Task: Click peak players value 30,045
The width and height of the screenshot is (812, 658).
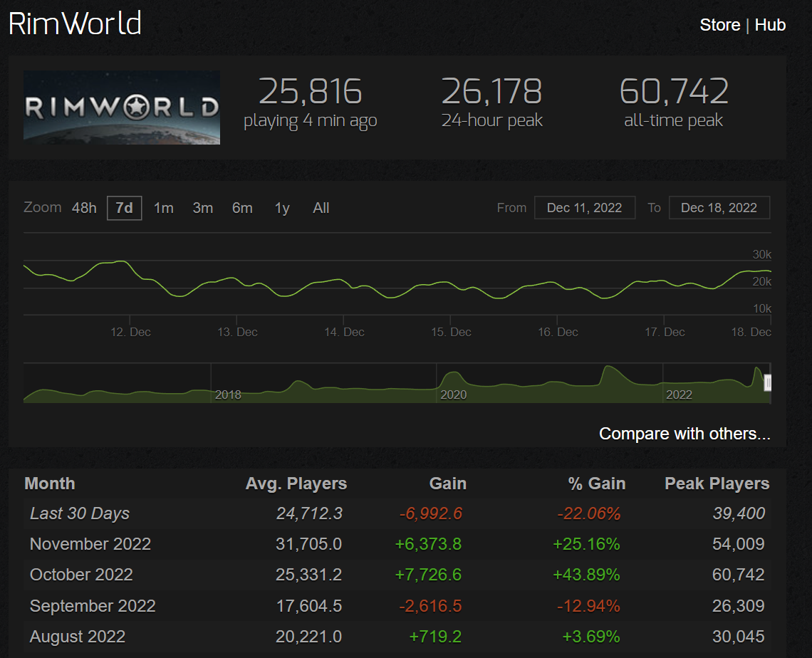Action: point(739,636)
